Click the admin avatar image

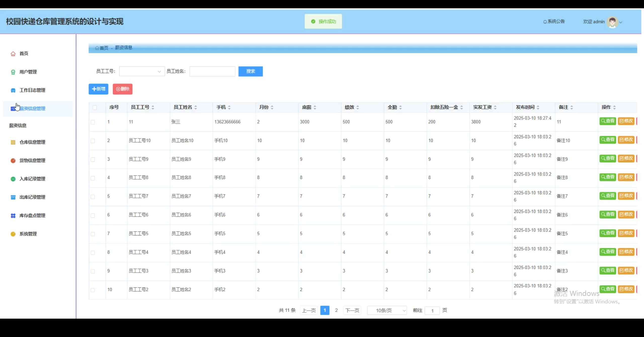pyautogui.click(x=612, y=22)
